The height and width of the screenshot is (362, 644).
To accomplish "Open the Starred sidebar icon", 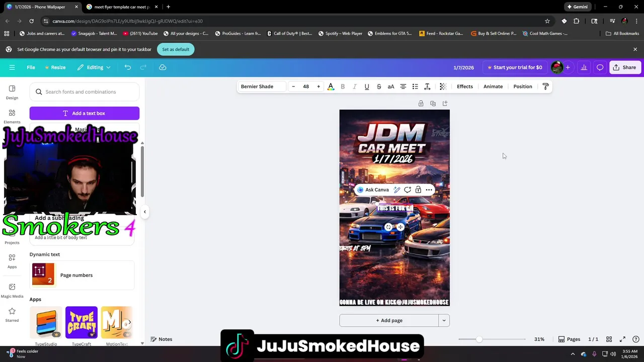I will click(x=12, y=315).
